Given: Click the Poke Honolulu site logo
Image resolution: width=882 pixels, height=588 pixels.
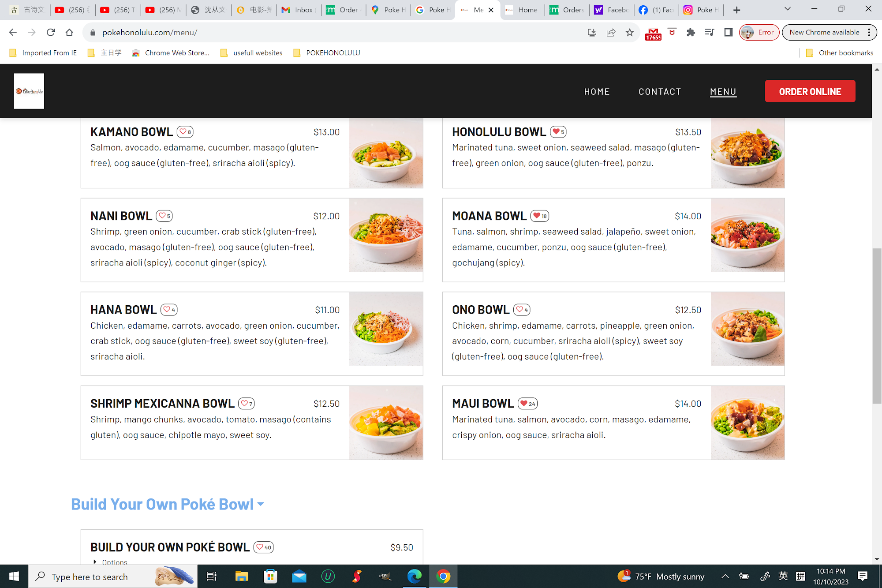Looking at the screenshot, I should [x=29, y=91].
